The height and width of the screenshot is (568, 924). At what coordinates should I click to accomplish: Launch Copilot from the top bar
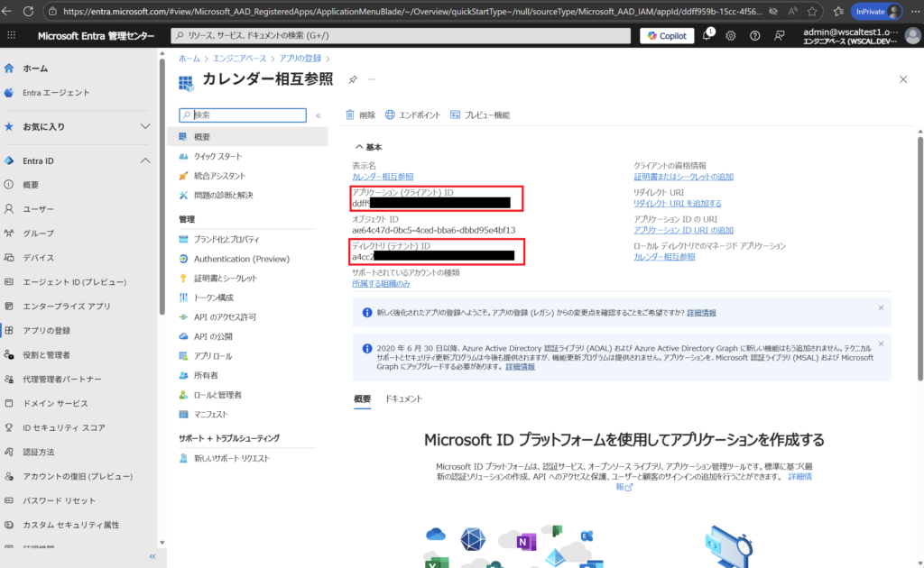click(667, 35)
